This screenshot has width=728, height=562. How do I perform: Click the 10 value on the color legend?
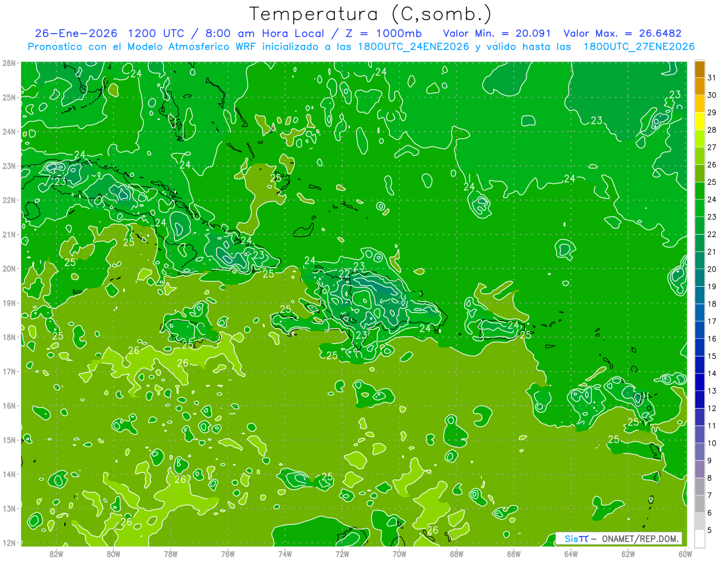tap(712, 443)
